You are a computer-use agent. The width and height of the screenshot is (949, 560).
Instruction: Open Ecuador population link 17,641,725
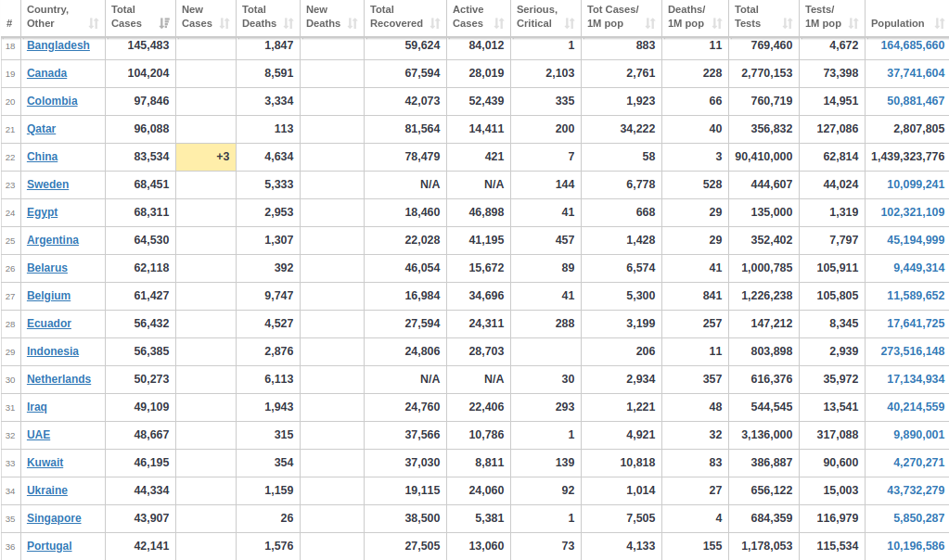916,324
